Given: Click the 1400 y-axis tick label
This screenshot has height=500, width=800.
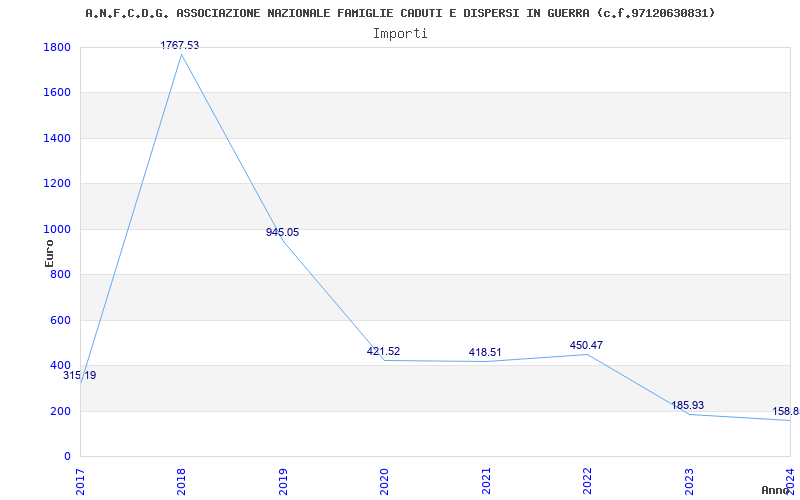Looking at the screenshot, I should click(x=57, y=139).
